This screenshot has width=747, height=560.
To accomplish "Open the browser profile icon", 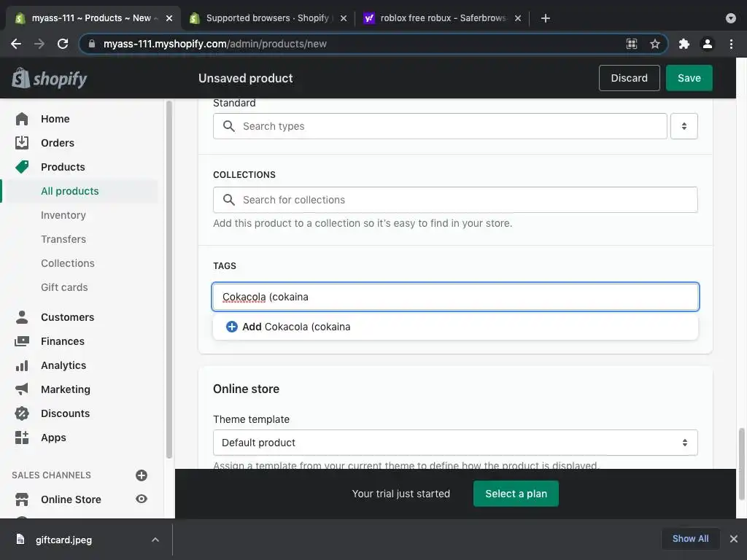I will (707, 44).
